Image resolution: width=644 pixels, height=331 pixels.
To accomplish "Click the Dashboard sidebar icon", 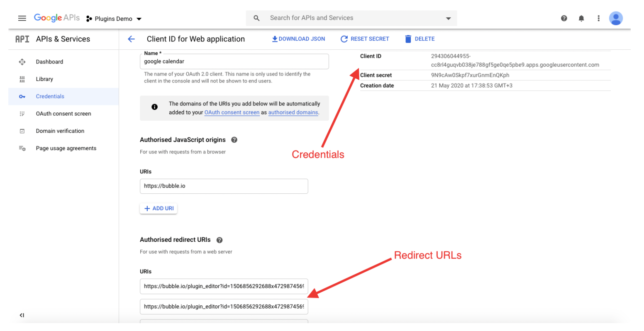I will click(x=22, y=62).
